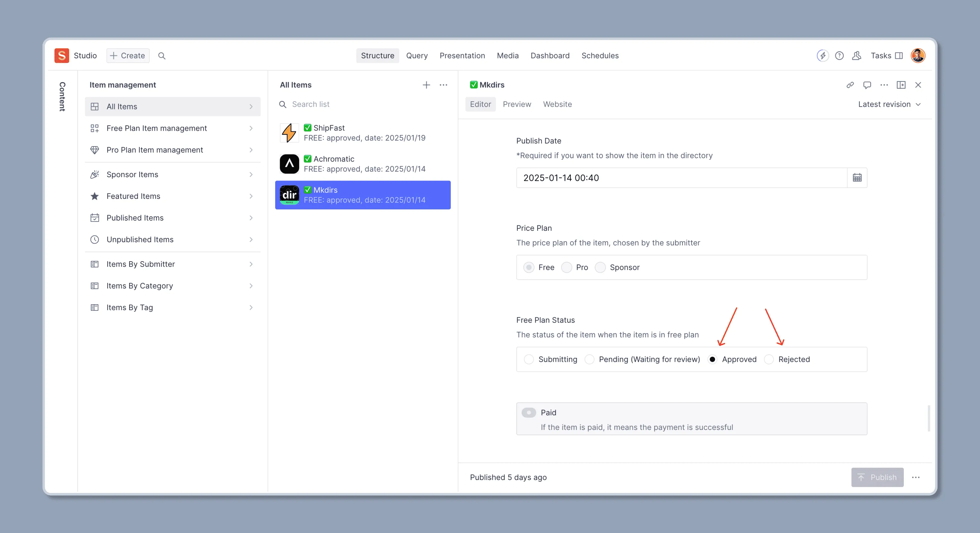Add a new item with the plus icon
The width and height of the screenshot is (980, 533).
pos(426,85)
